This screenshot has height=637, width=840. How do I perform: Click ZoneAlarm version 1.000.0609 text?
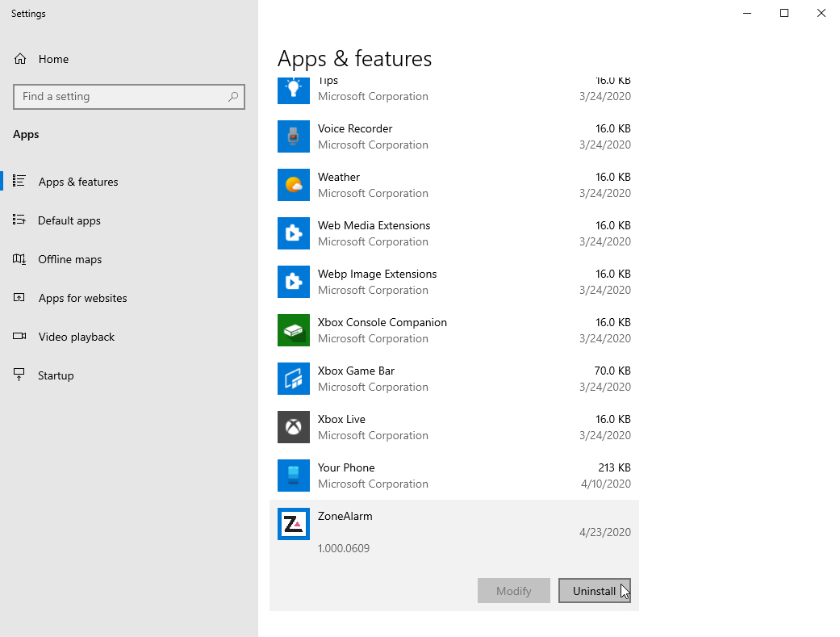[344, 548]
